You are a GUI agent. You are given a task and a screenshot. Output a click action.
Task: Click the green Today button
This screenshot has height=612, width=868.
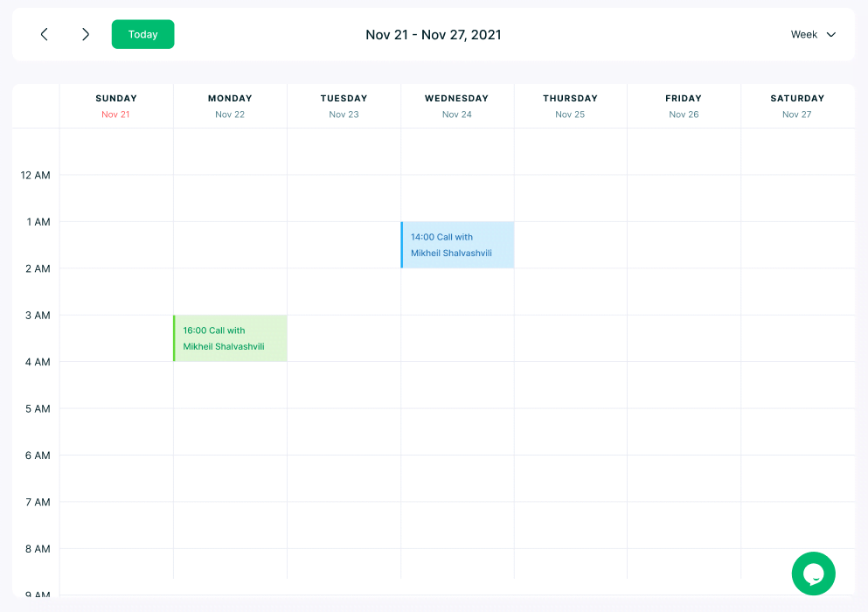[142, 34]
